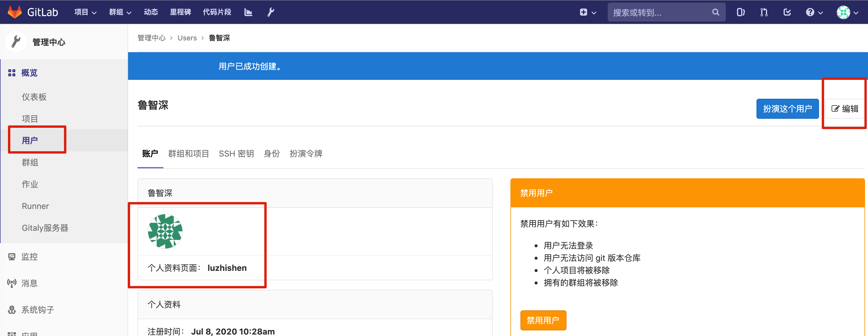Switch to the 身份 tab

(272, 154)
